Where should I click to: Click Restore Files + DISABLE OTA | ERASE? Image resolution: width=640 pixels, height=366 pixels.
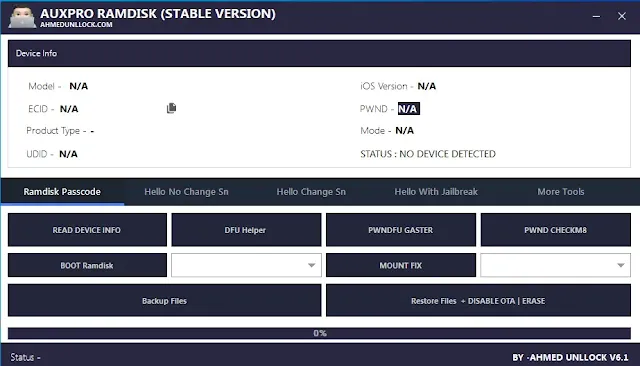pyautogui.click(x=478, y=301)
